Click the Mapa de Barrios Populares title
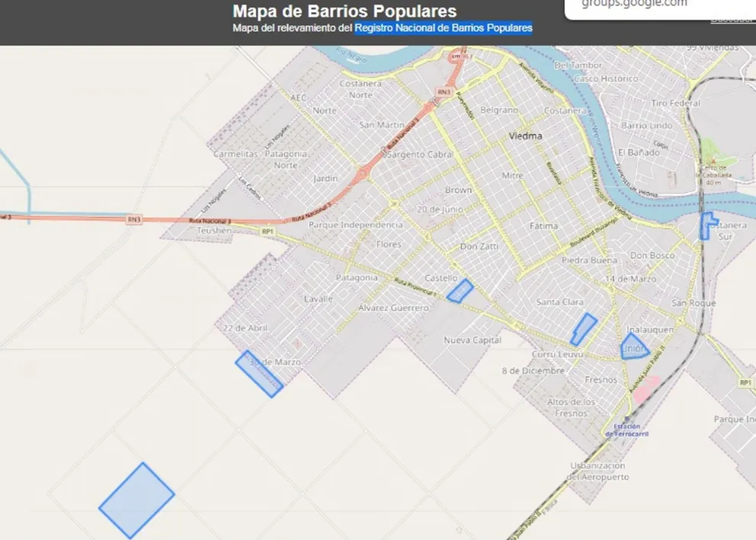 pos(344,11)
